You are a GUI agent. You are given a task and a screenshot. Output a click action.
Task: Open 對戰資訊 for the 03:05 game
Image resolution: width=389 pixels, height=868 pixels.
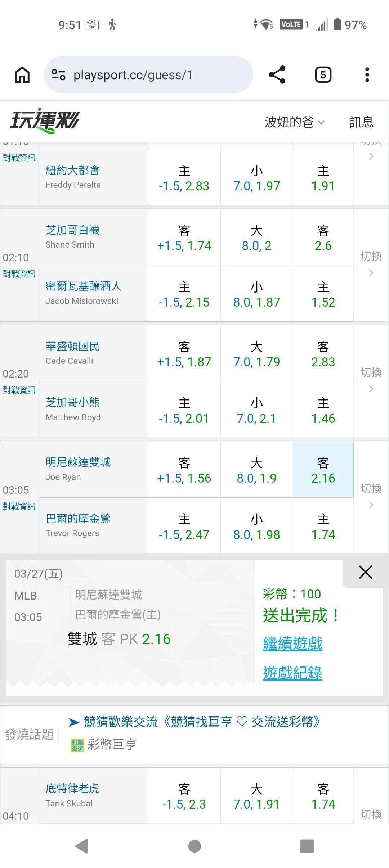(x=19, y=506)
